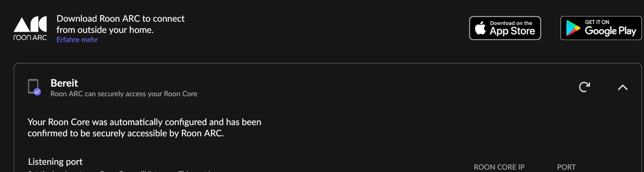The image size is (644, 172).
Task: Click the 'from outside your home.' text line
Action: click(x=105, y=30)
